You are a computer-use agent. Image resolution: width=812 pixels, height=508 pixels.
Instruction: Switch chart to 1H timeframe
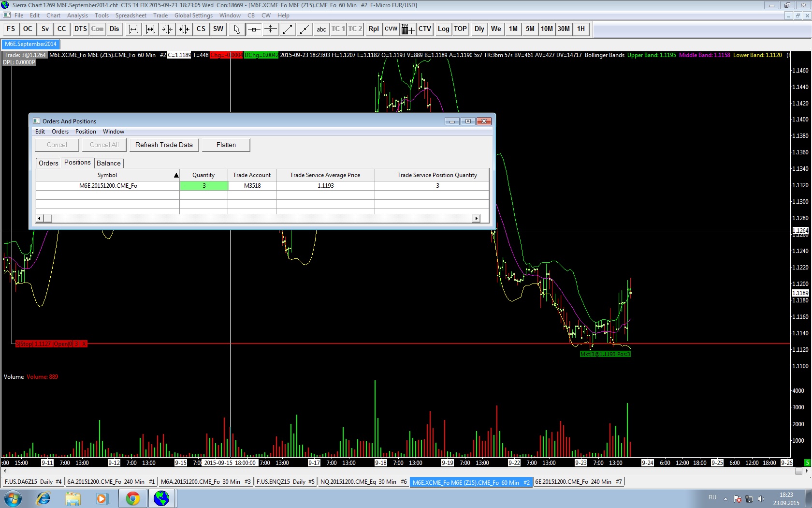click(x=581, y=29)
